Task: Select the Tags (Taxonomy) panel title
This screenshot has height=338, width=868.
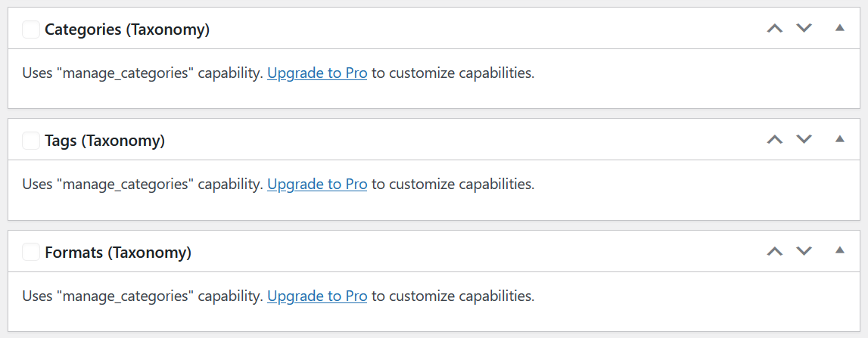Action: 104,141
